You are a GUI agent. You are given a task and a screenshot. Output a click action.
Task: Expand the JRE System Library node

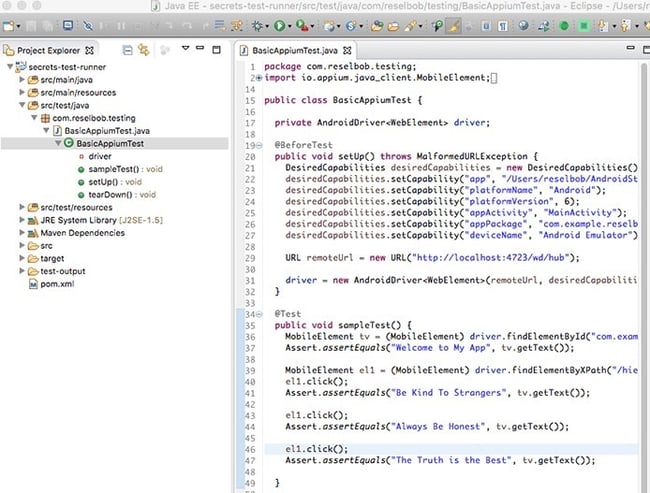pyautogui.click(x=22, y=220)
